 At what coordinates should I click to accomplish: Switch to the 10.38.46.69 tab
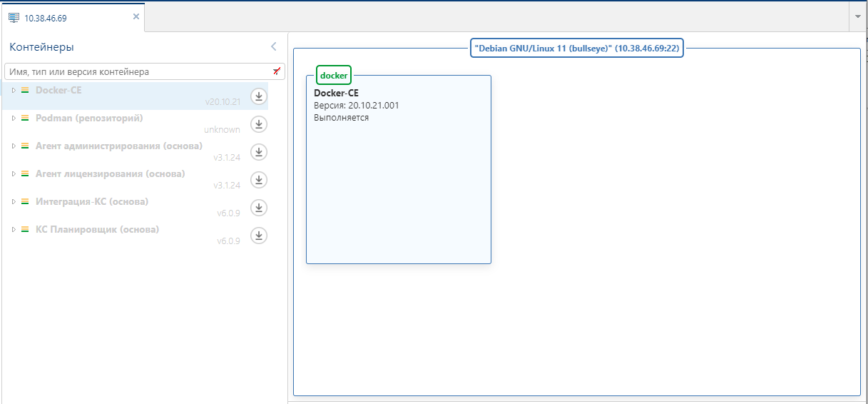click(72, 18)
